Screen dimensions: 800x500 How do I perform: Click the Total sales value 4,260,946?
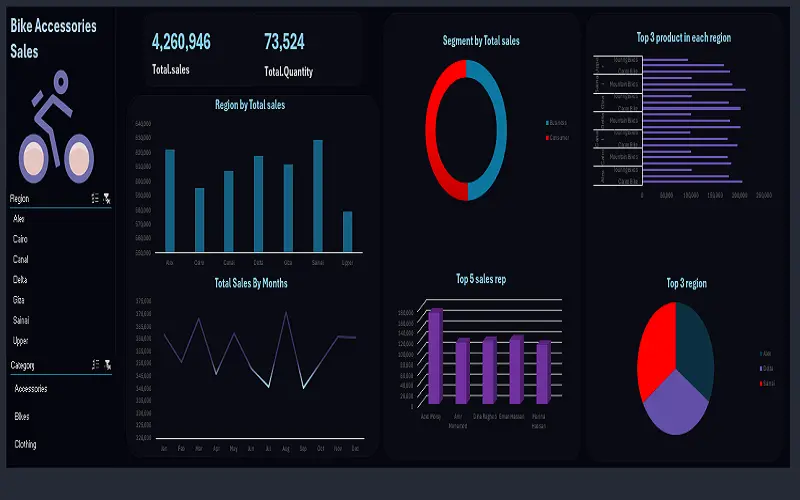pyautogui.click(x=181, y=42)
